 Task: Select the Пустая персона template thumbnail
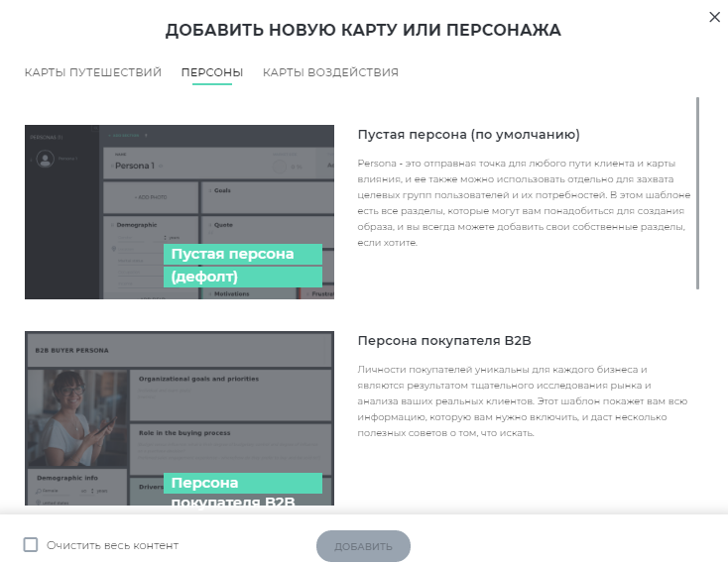tap(180, 212)
